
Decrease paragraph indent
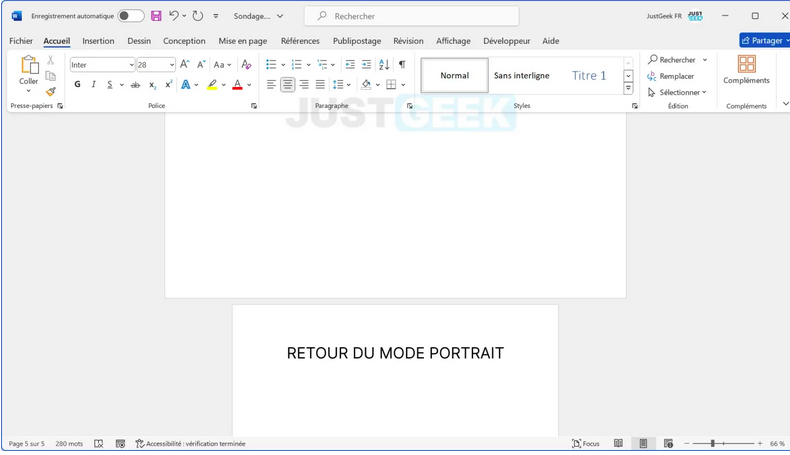pos(350,64)
